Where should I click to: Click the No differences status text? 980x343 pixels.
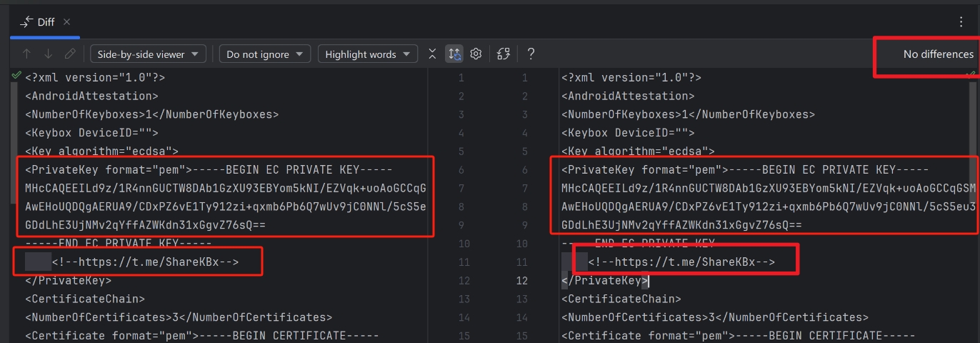click(938, 54)
